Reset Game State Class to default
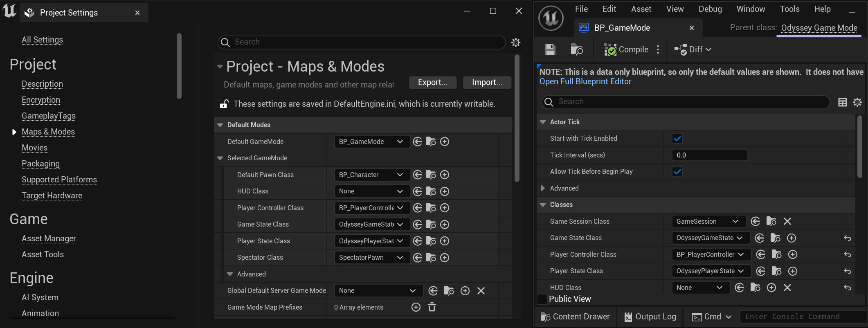 848,238
